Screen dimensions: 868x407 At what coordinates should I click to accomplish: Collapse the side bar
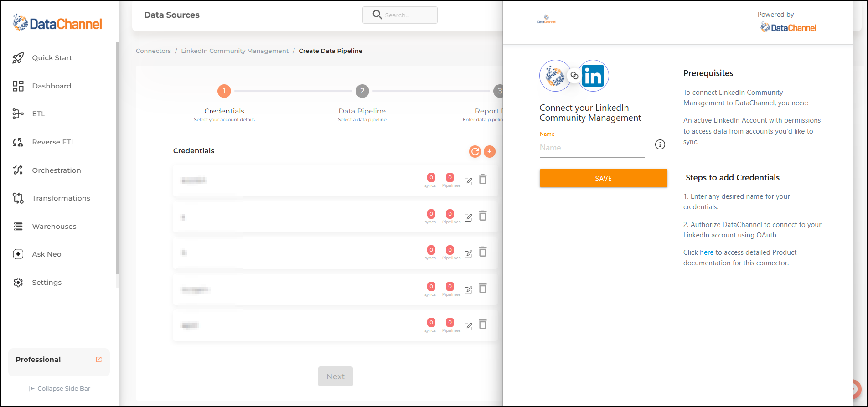click(59, 389)
